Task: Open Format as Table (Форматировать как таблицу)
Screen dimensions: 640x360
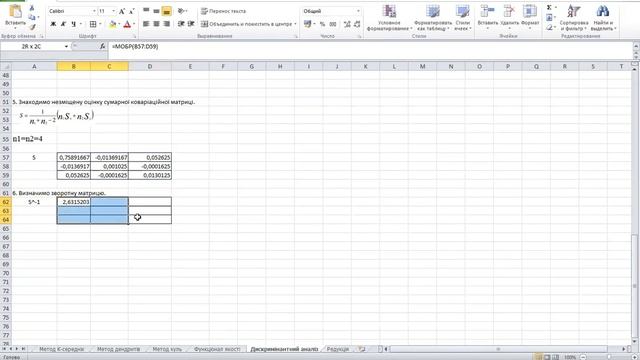Action: 433,18
